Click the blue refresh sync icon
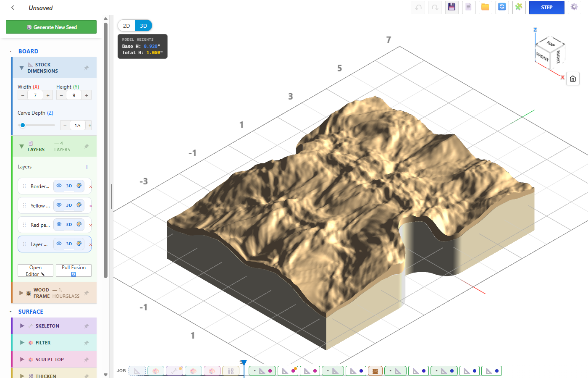The width and height of the screenshot is (588, 378). coord(502,7)
